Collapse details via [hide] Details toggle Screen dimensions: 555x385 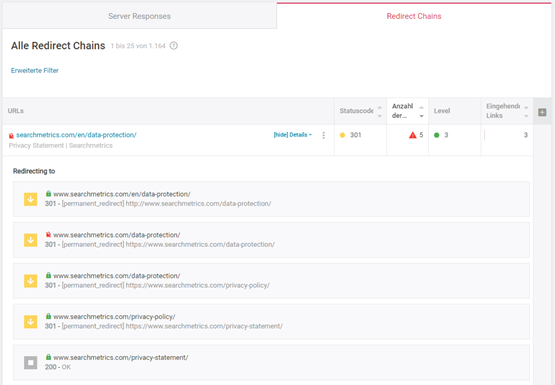click(292, 135)
